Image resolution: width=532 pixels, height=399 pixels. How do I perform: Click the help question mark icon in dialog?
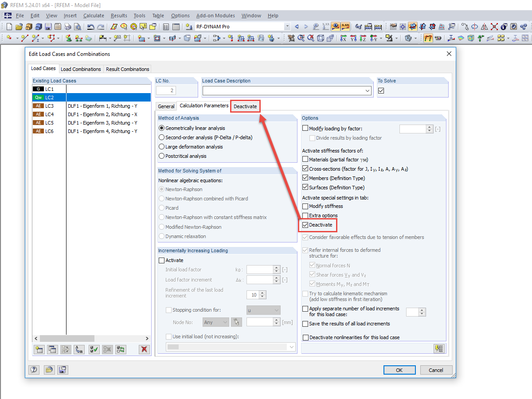tap(34, 370)
